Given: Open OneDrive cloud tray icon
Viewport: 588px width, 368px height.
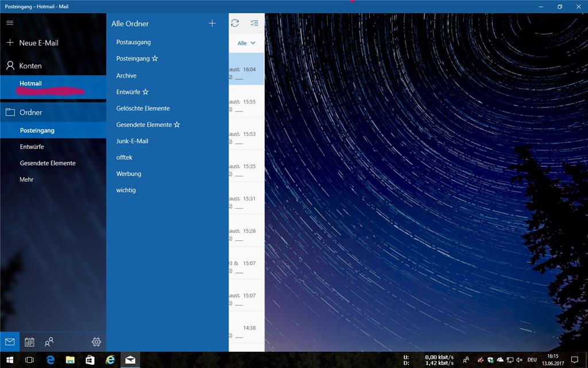Looking at the screenshot, I should click(500, 360).
